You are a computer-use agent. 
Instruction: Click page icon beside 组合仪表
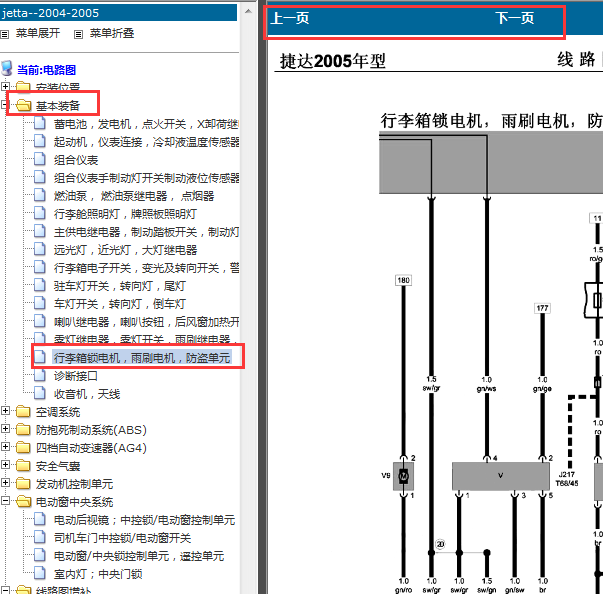40,159
